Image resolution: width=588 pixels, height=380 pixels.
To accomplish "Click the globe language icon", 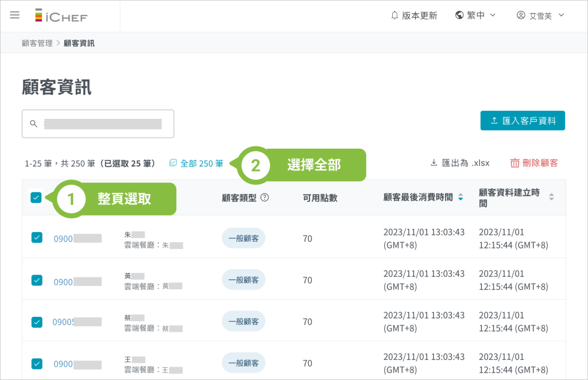I will coord(459,15).
